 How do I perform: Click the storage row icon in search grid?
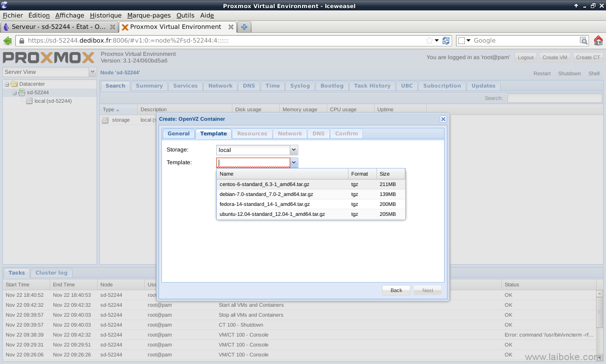(105, 120)
